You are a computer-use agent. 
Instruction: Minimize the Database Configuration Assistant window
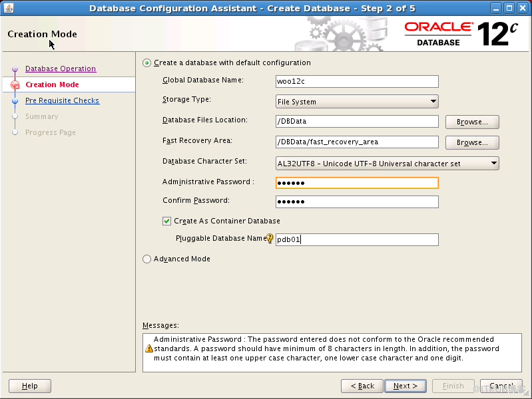click(x=495, y=8)
